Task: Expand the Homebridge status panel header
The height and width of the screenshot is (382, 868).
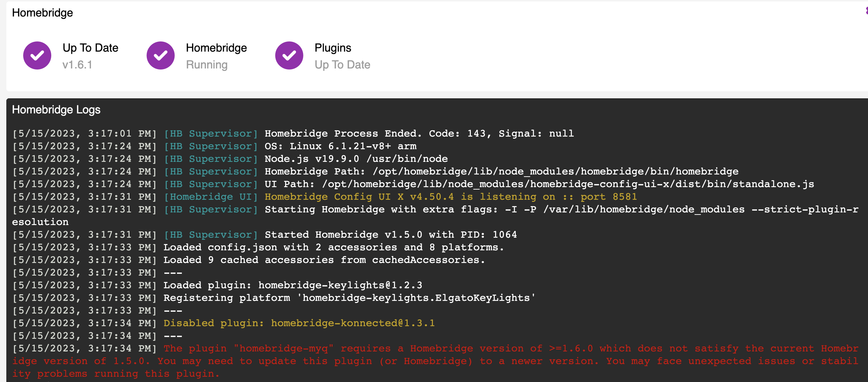Action: coord(42,13)
